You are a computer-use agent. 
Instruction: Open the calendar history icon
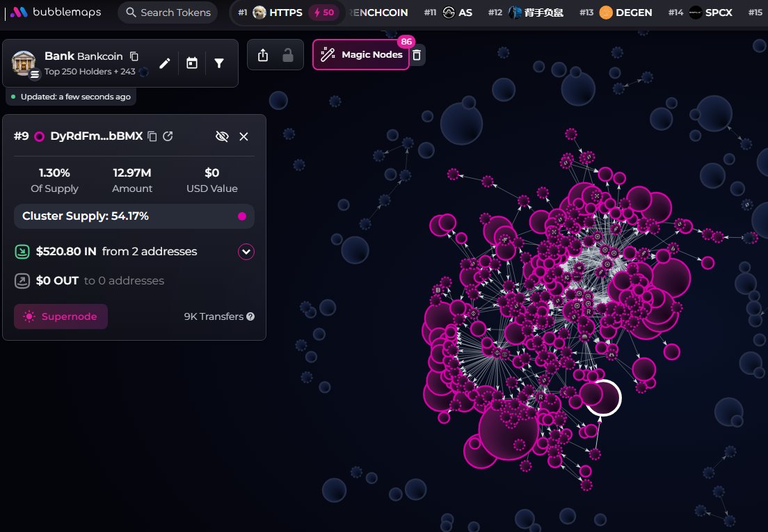click(192, 63)
